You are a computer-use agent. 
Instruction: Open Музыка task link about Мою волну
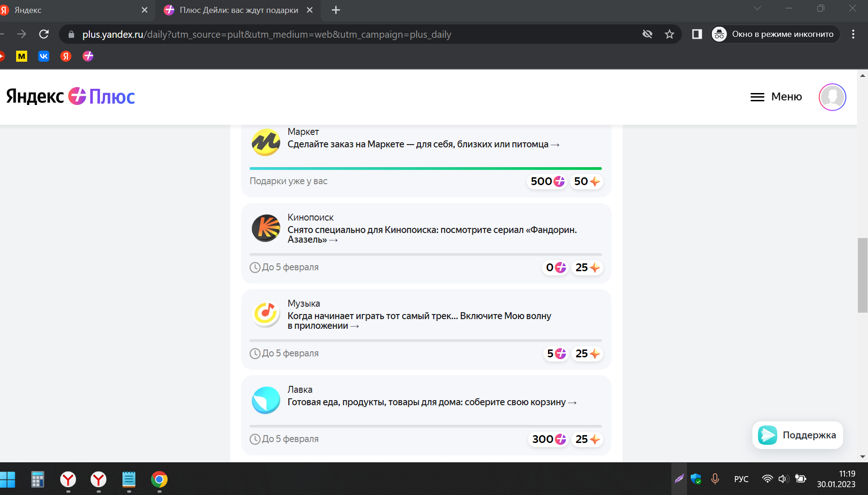(x=419, y=320)
